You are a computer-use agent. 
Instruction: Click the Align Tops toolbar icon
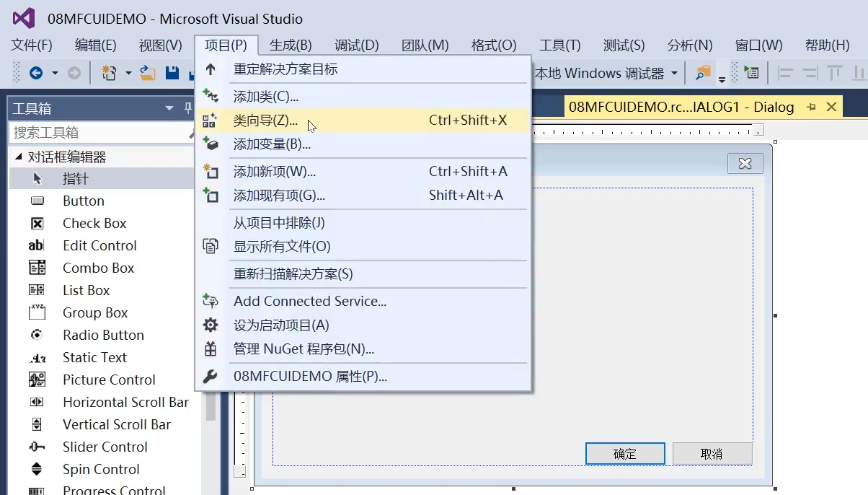click(x=835, y=73)
